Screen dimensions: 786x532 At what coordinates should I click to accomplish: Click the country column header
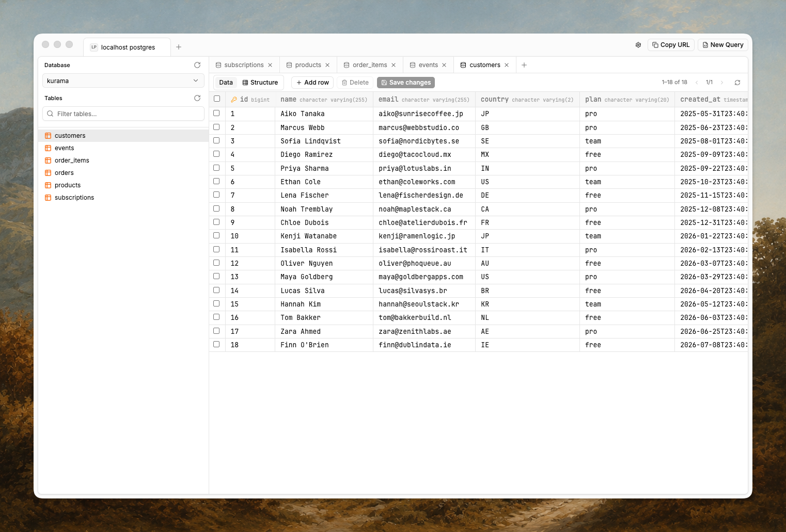pos(527,100)
